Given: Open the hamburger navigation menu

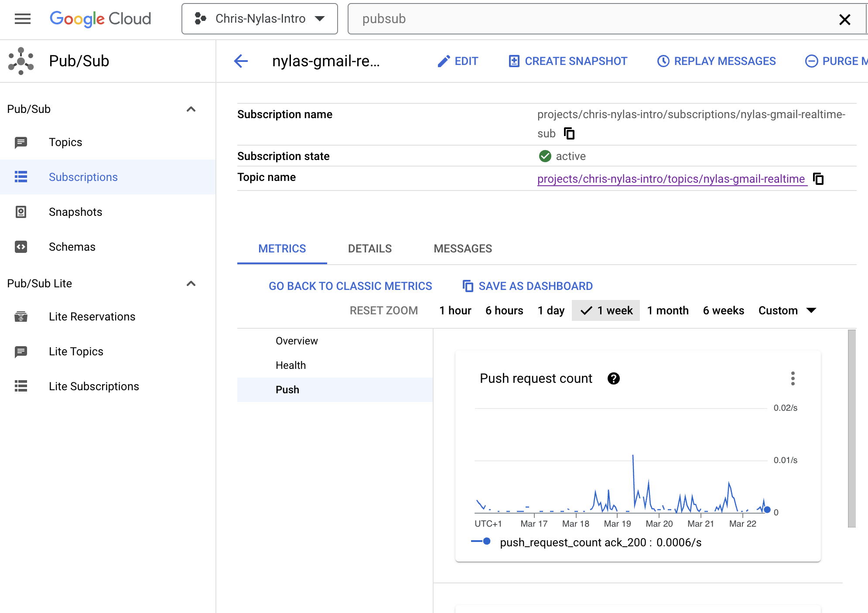Looking at the screenshot, I should click(x=23, y=19).
